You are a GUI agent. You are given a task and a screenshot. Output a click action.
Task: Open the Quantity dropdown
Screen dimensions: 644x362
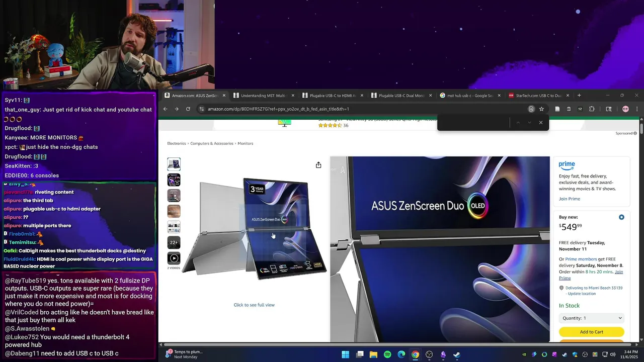coord(592,318)
